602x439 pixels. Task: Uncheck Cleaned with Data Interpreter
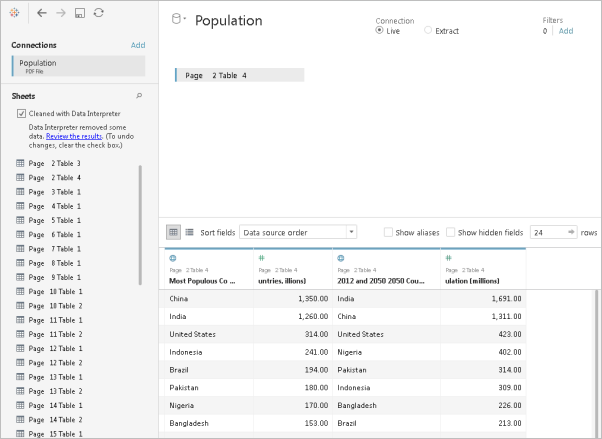tap(22, 114)
